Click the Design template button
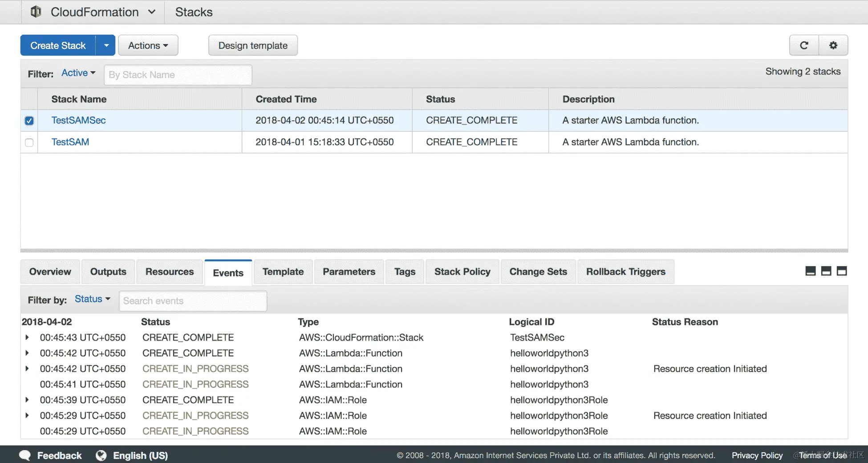Screen dimensions: 868x463 pos(253,45)
